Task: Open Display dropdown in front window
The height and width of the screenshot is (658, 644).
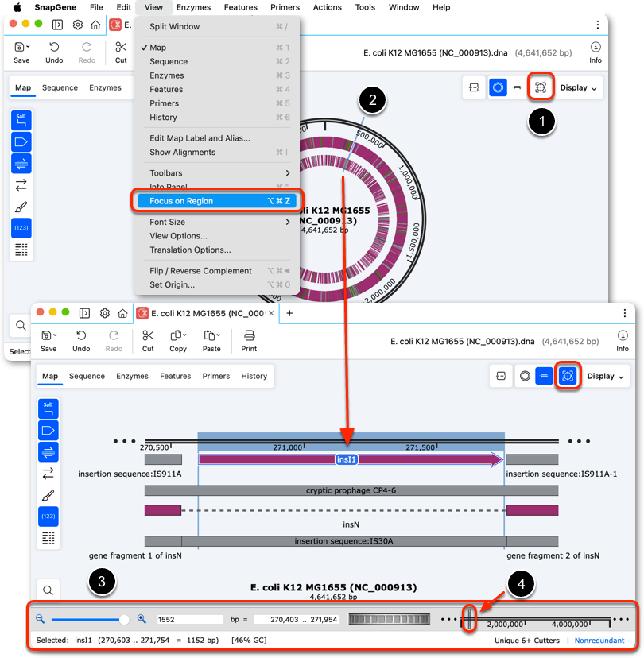Action: (x=605, y=376)
